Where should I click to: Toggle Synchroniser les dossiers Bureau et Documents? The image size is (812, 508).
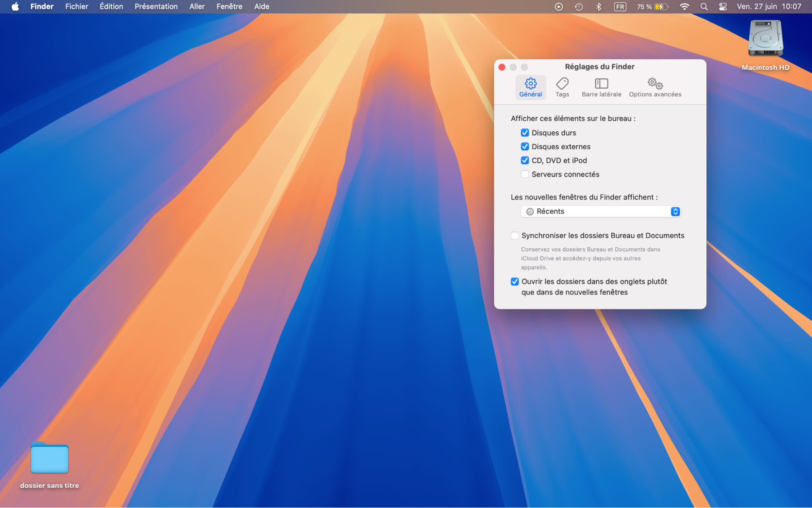(x=515, y=236)
